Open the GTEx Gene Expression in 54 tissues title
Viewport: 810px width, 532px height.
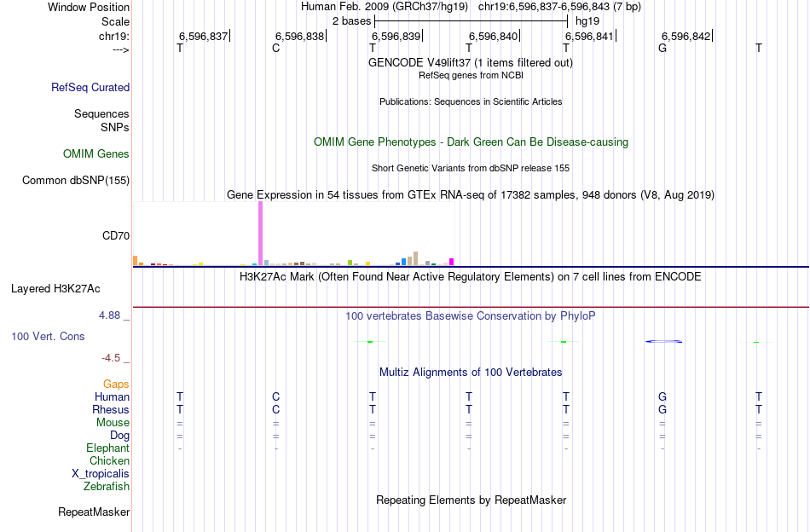471,194
